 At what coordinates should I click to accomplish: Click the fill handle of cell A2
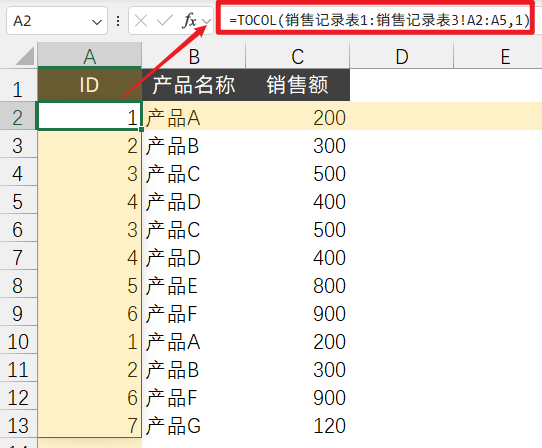(x=141, y=129)
